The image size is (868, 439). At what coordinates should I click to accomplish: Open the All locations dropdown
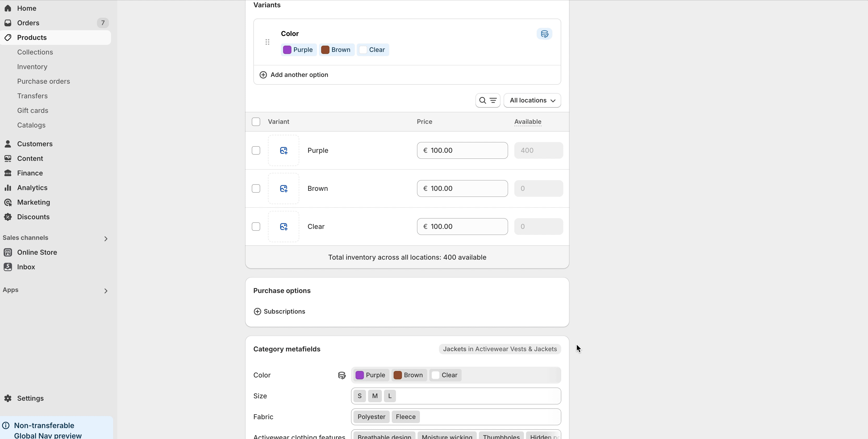point(532,100)
